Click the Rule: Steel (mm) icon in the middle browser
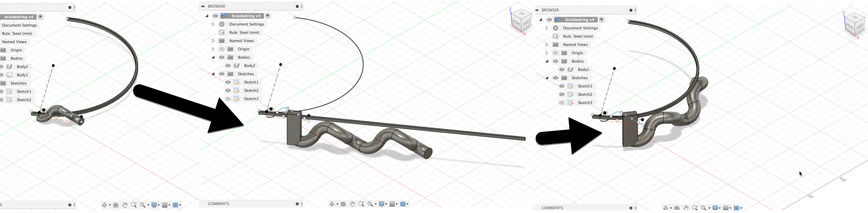 pos(222,32)
